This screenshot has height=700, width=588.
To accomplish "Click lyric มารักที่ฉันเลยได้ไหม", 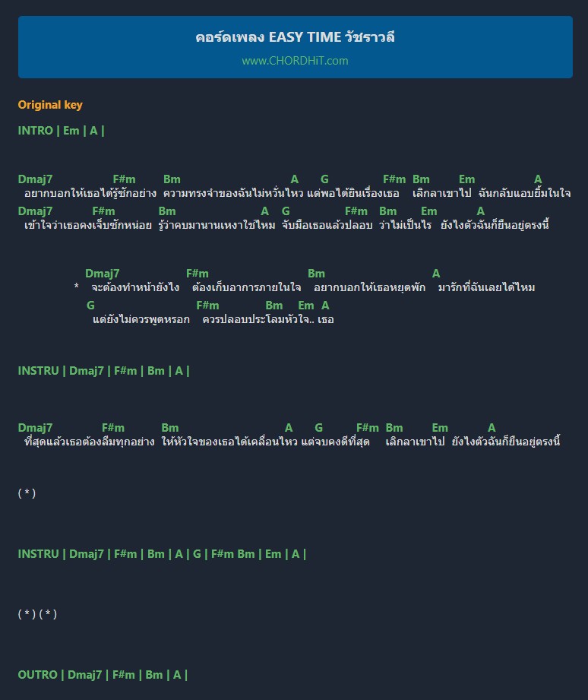I will (486, 287).
